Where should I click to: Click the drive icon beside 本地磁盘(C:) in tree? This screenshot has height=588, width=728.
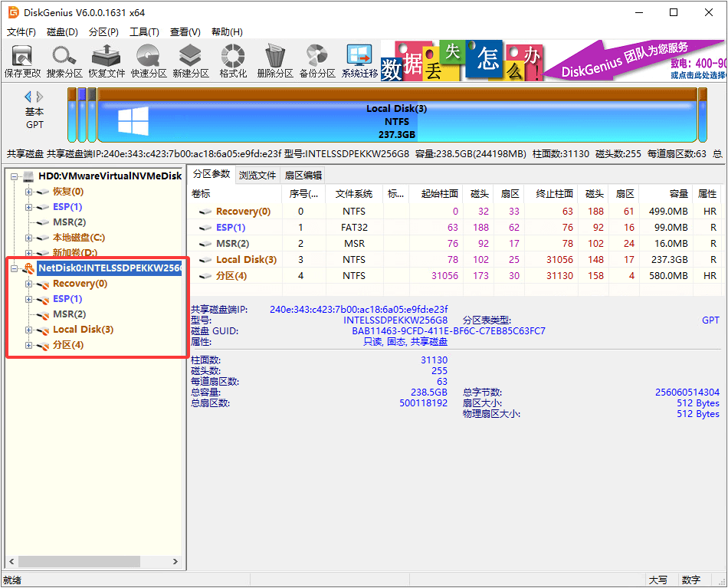click(43, 238)
